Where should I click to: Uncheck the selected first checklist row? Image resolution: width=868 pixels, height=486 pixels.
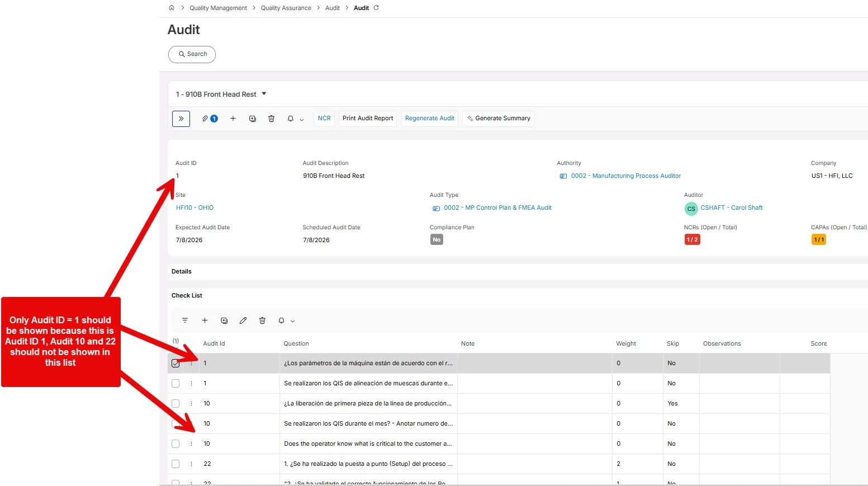[x=176, y=364]
